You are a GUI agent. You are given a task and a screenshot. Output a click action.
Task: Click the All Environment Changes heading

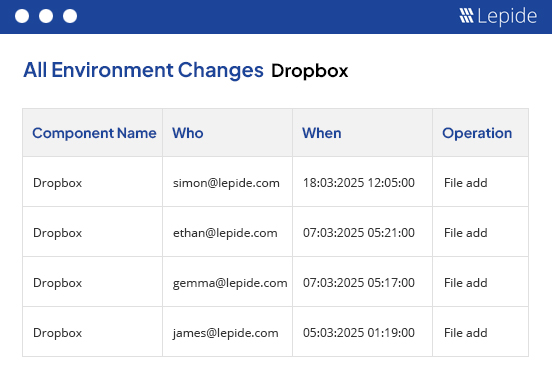tap(143, 70)
